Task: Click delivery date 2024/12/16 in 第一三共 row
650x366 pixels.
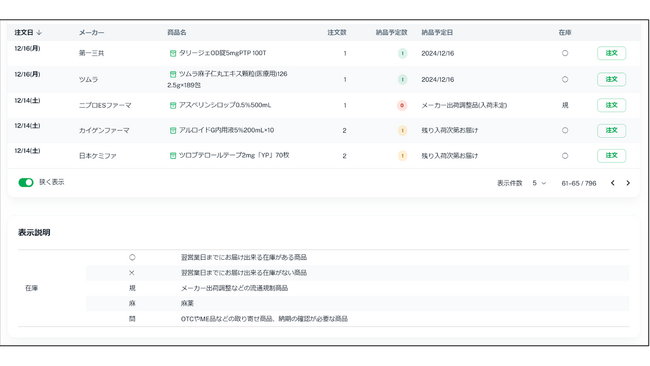Action: pyautogui.click(x=437, y=53)
